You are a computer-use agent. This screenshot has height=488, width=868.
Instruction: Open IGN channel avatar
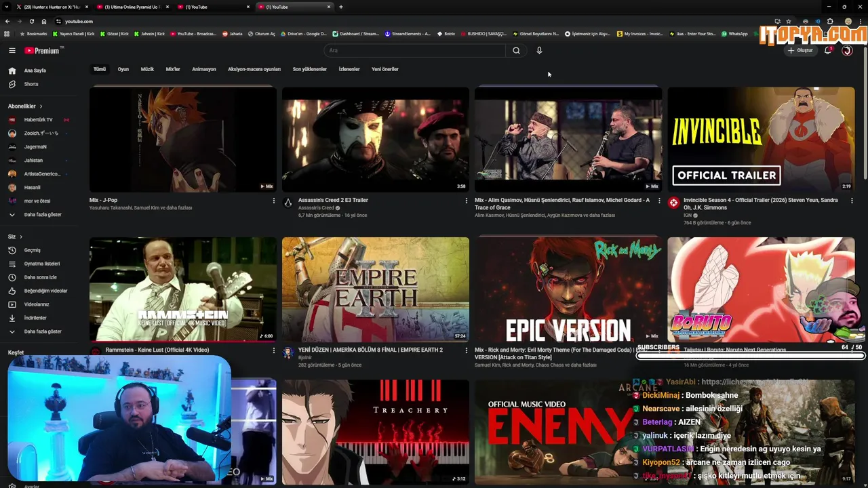click(x=673, y=203)
